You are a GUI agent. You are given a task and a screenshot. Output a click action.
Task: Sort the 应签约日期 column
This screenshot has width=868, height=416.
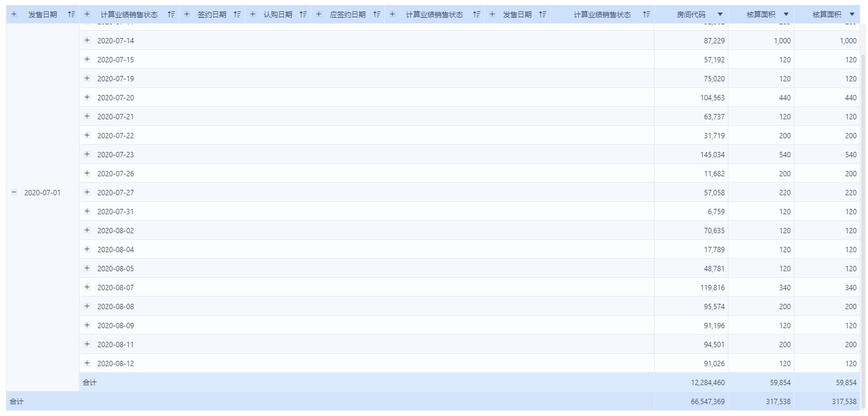377,14
